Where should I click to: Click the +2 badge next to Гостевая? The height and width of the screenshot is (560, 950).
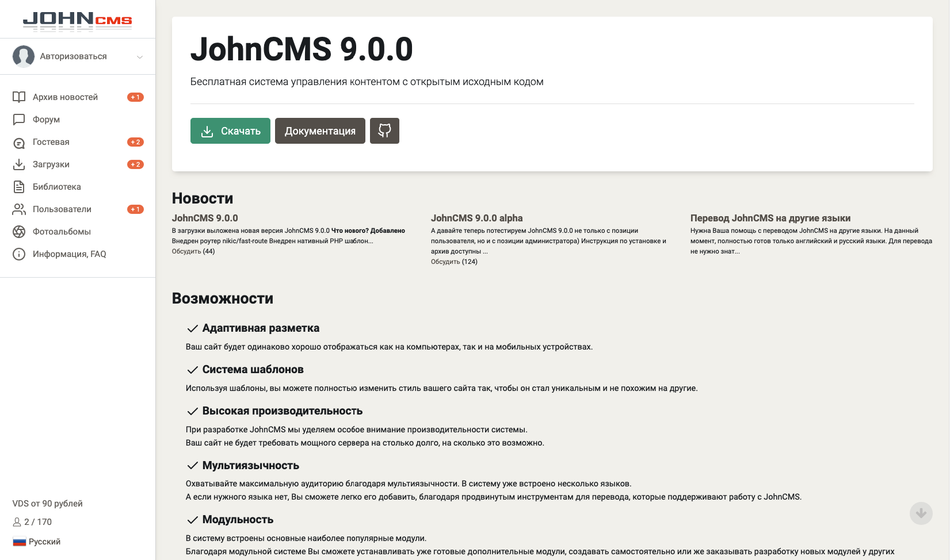[x=135, y=142]
